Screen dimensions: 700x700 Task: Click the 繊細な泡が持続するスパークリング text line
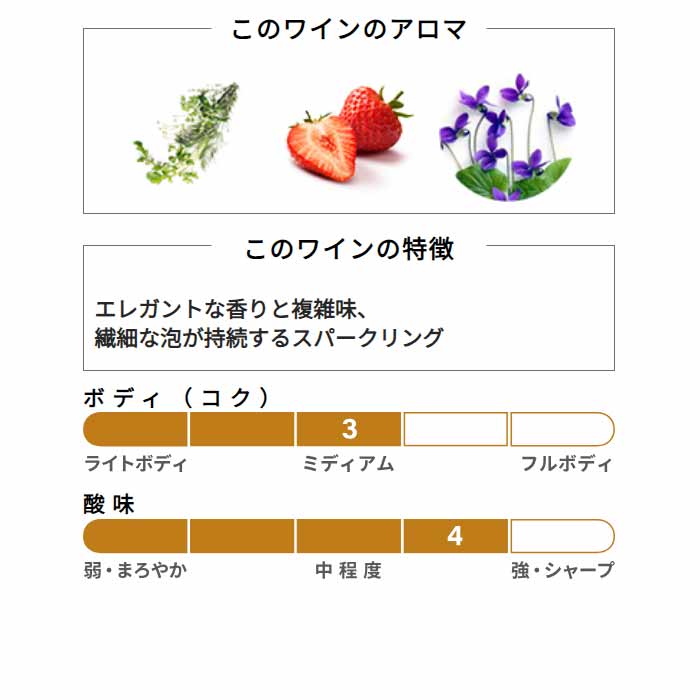tap(269, 338)
